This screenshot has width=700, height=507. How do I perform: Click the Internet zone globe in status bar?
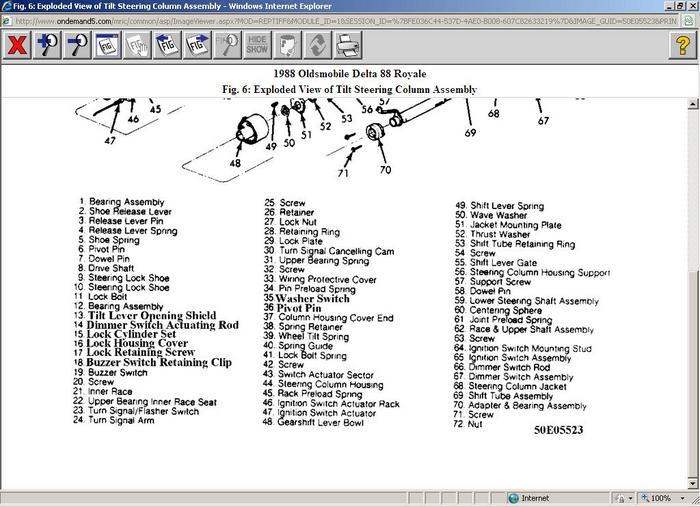pyautogui.click(x=514, y=498)
